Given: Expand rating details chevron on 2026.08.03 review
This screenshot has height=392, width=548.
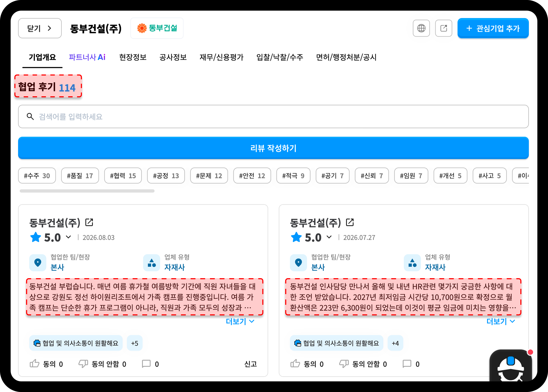Looking at the screenshot, I should [x=69, y=237].
